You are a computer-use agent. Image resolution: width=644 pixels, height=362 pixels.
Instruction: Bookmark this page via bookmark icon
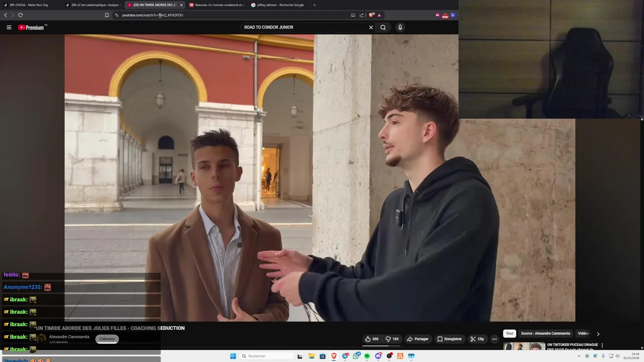(x=107, y=15)
